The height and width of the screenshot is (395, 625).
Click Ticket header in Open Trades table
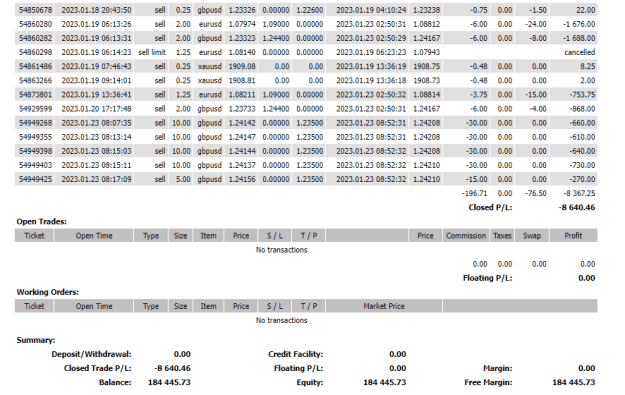[34, 236]
